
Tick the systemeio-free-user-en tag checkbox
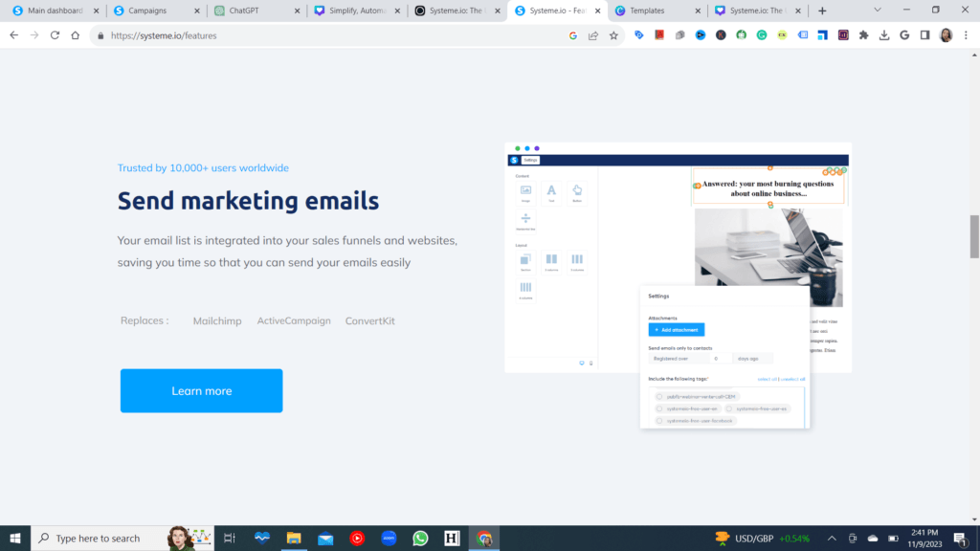[659, 408]
